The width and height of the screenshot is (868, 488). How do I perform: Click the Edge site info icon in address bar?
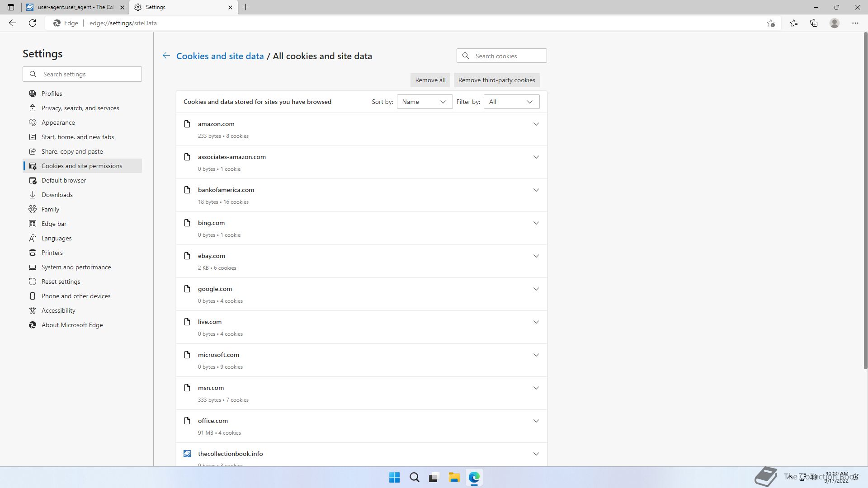pos(66,23)
